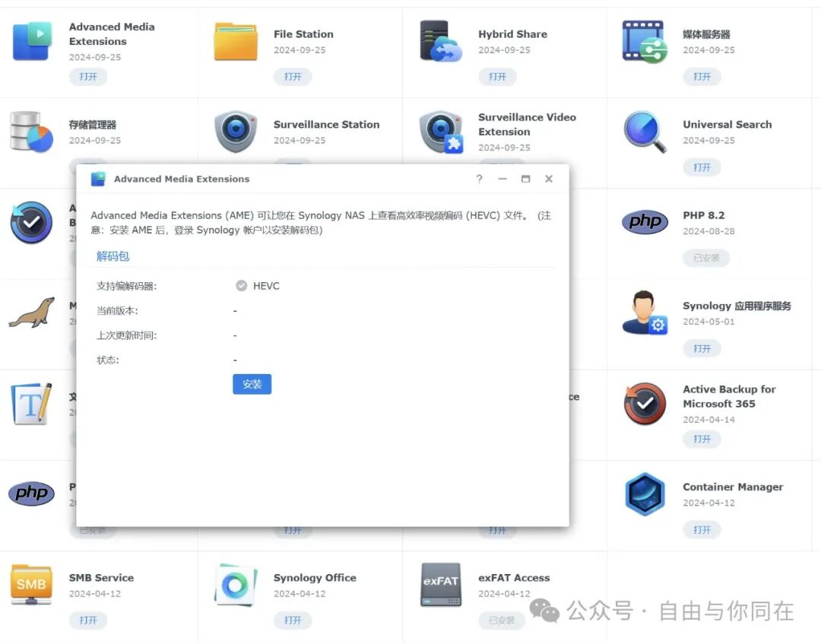Select the 解码包 section heading
Viewport: 821px width, 644px height.
click(113, 256)
